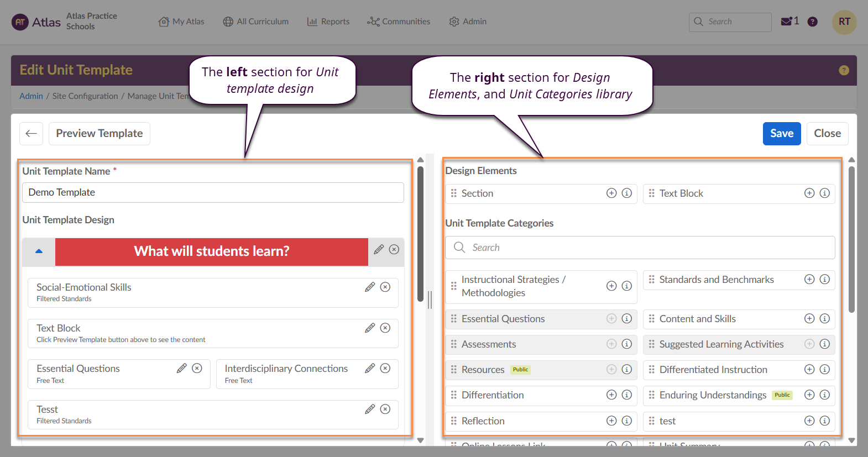
Task: Add the Section design element
Action: (611, 193)
